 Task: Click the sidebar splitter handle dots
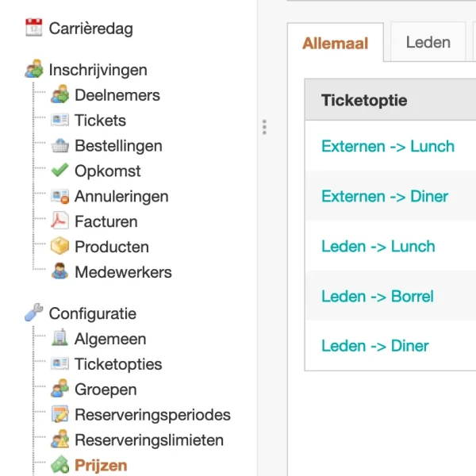[x=264, y=127]
